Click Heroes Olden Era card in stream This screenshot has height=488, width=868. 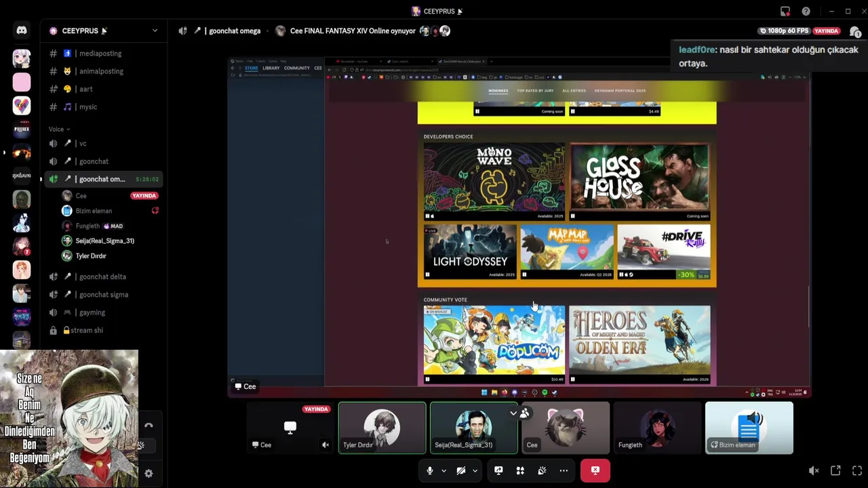[639, 344]
